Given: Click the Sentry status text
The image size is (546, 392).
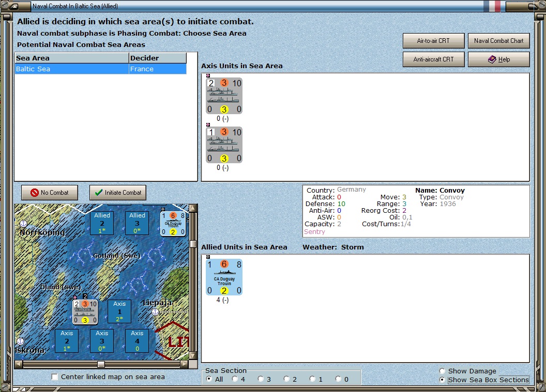Looking at the screenshot, I should 314,232.
